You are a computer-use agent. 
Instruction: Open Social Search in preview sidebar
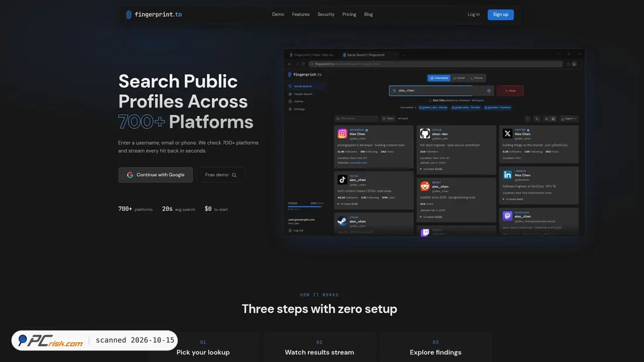pos(306,86)
